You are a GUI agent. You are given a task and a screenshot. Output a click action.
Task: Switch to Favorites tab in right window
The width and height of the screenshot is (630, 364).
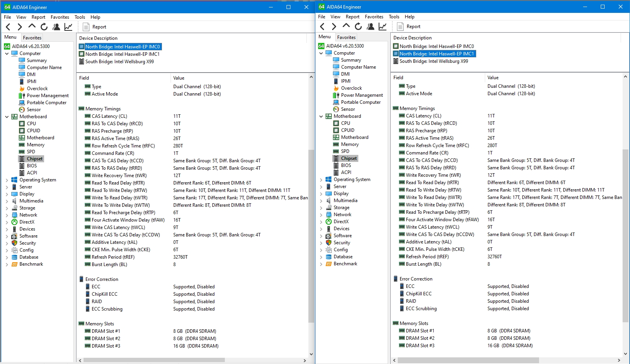point(346,37)
